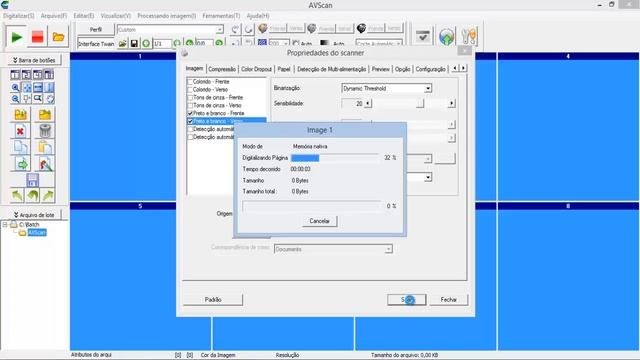Open the Ferramentas menu
Image resolution: width=640 pixels, height=360 pixels.
tap(221, 16)
